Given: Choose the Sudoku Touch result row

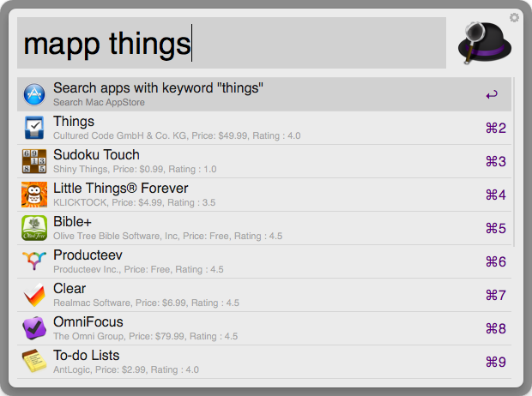Looking at the screenshot, I should (257, 161).
